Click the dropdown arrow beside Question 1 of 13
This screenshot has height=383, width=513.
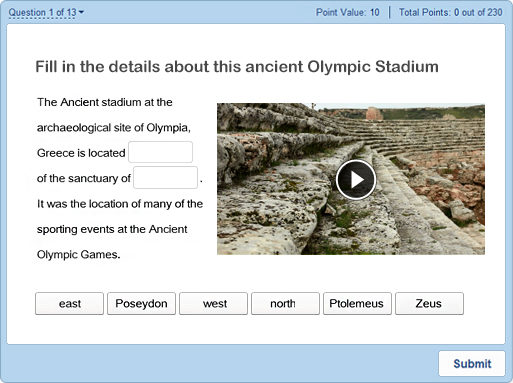pyautogui.click(x=81, y=12)
